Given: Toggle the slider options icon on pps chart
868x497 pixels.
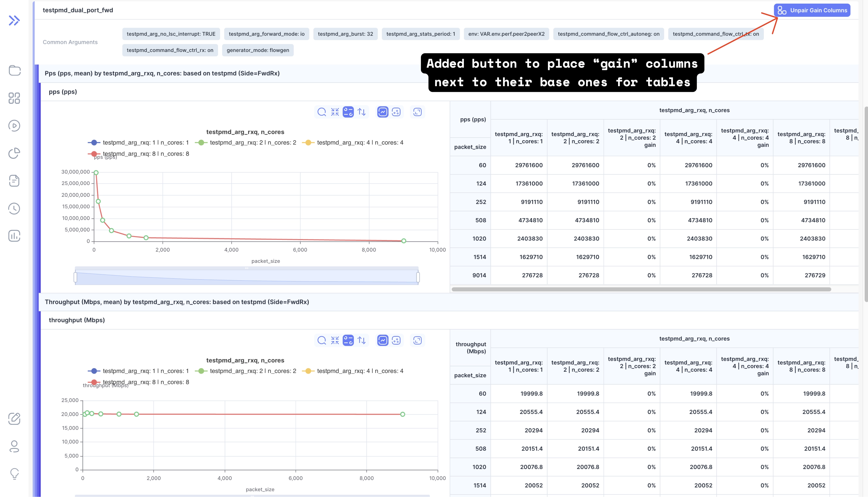Looking at the screenshot, I should 348,112.
